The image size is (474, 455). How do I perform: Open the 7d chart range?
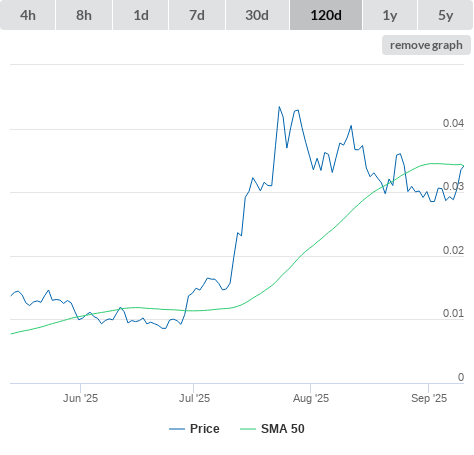[x=197, y=15]
